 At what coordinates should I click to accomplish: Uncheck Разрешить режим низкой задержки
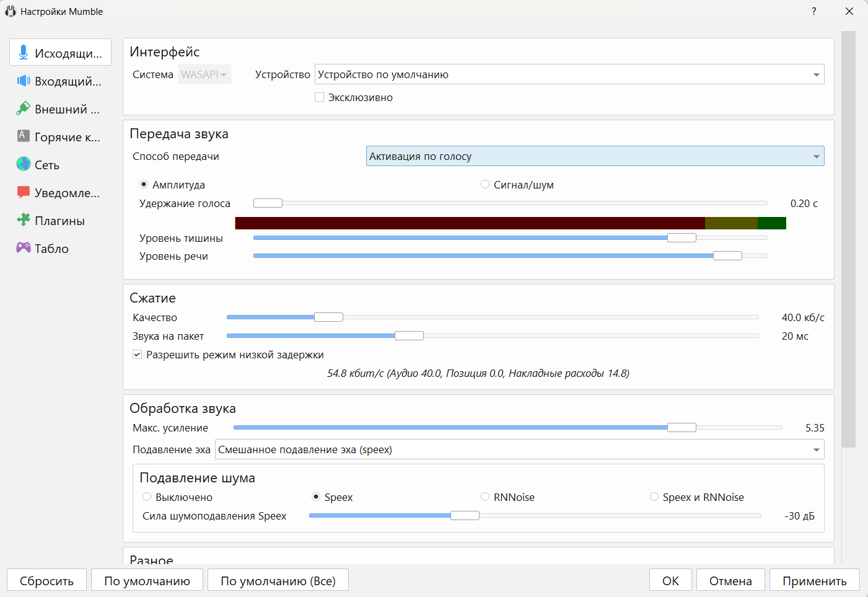(x=138, y=355)
